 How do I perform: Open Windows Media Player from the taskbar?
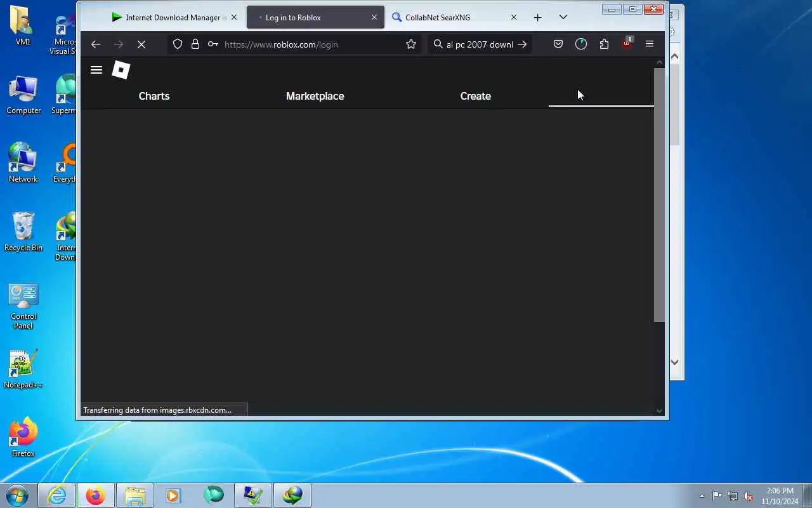174,495
